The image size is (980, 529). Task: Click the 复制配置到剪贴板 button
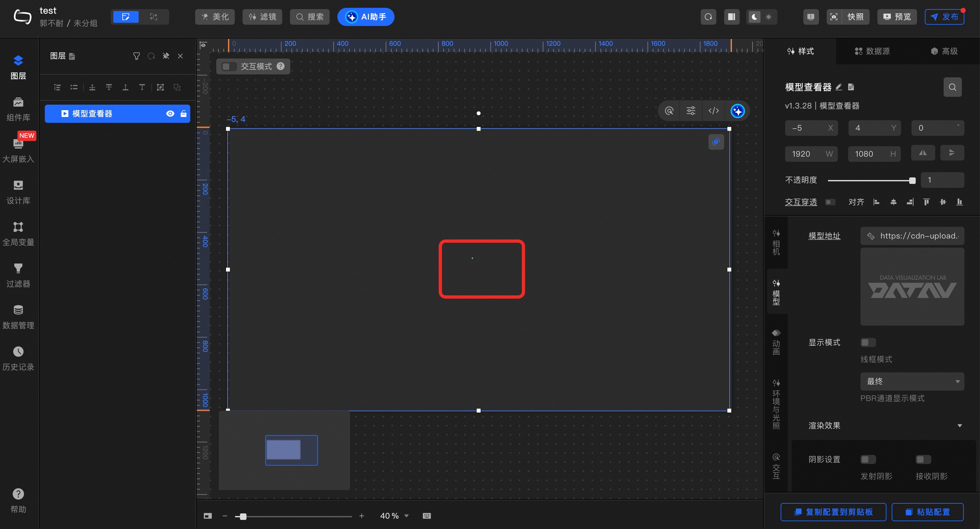833,512
